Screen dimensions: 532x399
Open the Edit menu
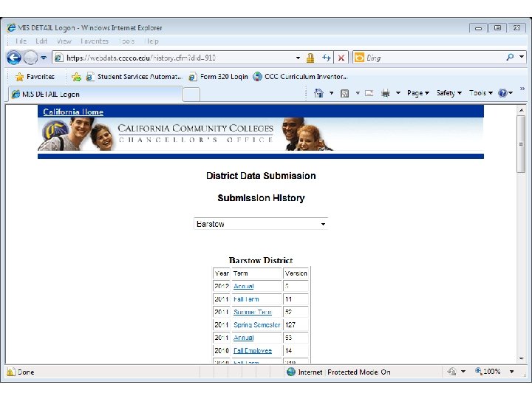pos(41,41)
